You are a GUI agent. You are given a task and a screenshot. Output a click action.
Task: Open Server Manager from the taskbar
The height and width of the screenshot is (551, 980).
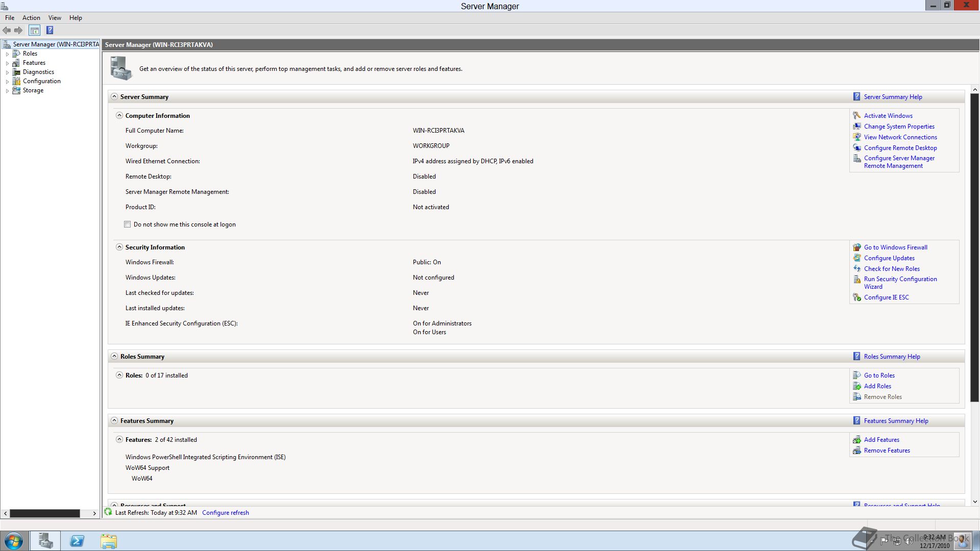tap(45, 541)
